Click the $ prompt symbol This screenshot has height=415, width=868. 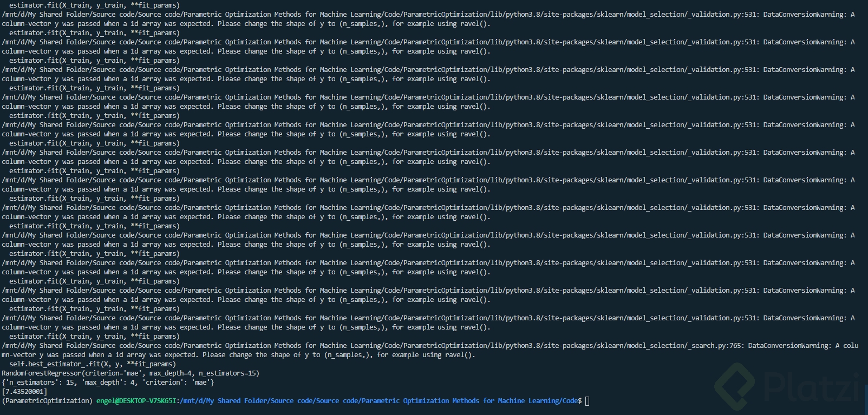pos(580,401)
